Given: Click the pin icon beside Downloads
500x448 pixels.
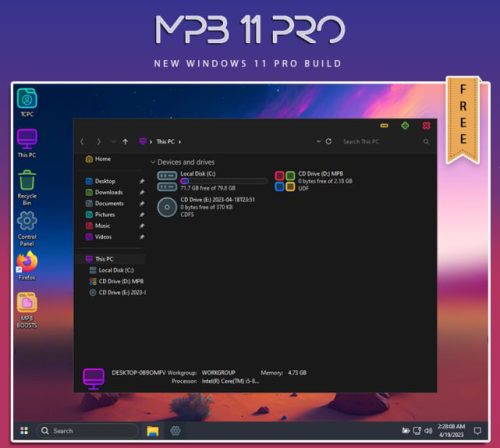Looking at the screenshot, I should pyautogui.click(x=142, y=192).
